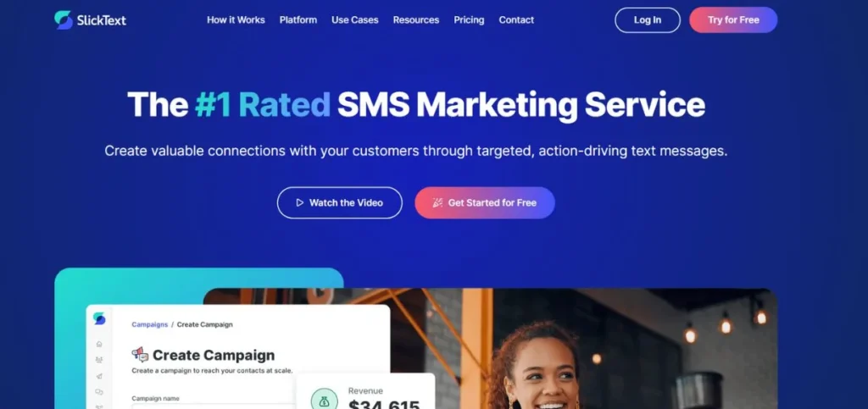Click the play icon in Watch the Video

point(299,203)
